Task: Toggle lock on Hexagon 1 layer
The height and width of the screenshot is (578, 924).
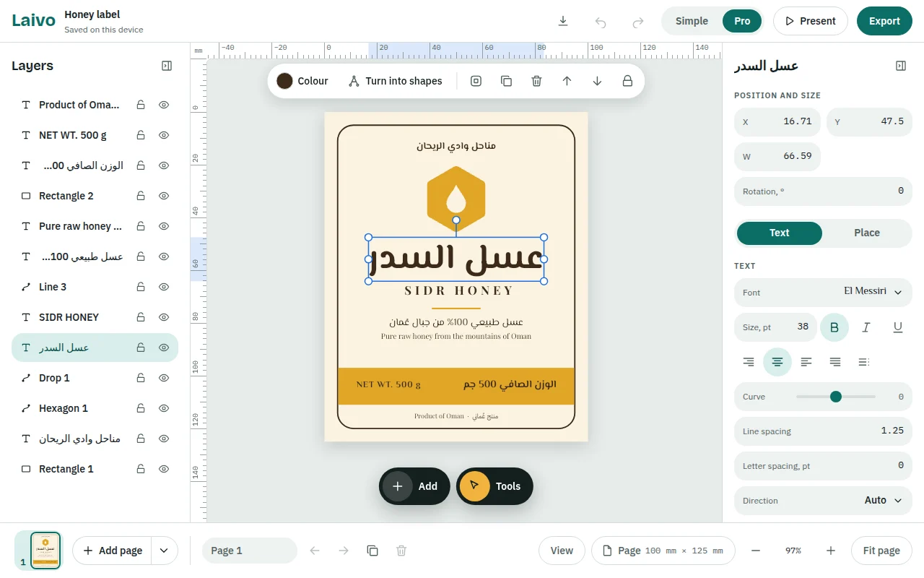Action: [141, 408]
